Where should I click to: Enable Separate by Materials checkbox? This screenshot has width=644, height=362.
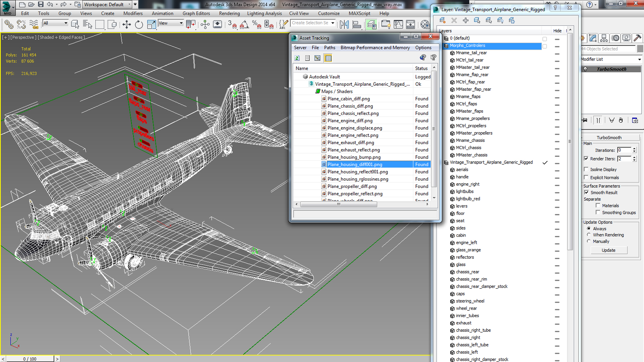(x=598, y=205)
